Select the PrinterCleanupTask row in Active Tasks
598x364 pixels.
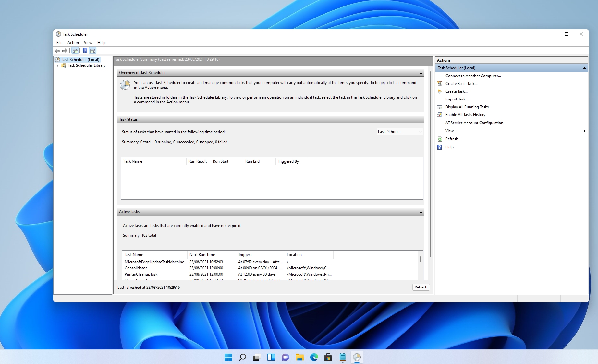click(x=141, y=274)
